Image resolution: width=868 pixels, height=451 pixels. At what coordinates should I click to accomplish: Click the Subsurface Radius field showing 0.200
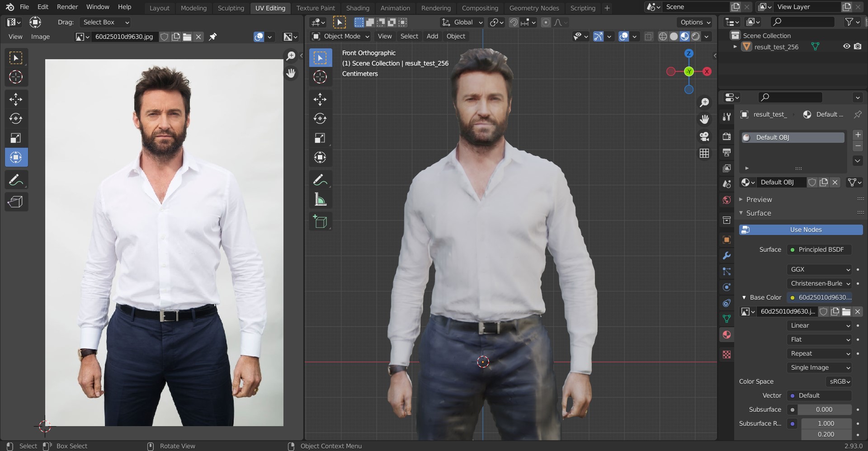[826, 434]
